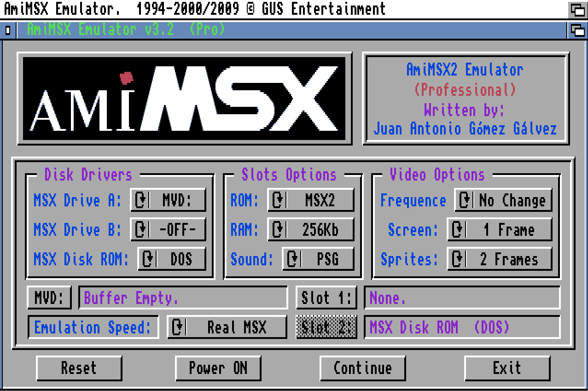Click the 'Written by:' text

465,110
